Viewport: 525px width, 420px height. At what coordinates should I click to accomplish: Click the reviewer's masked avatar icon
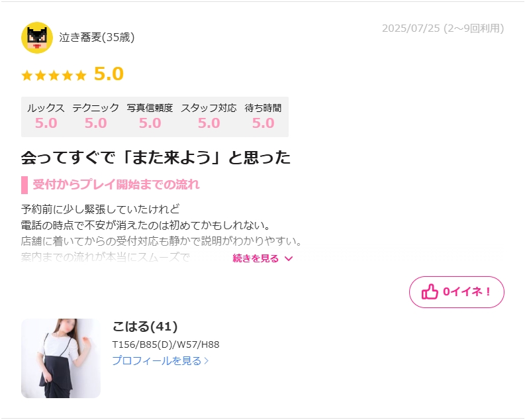[x=37, y=38]
